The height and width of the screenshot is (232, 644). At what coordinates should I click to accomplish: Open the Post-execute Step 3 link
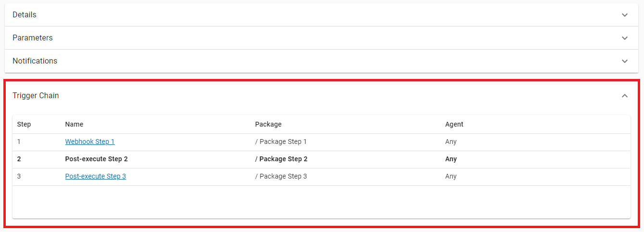pos(96,177)
